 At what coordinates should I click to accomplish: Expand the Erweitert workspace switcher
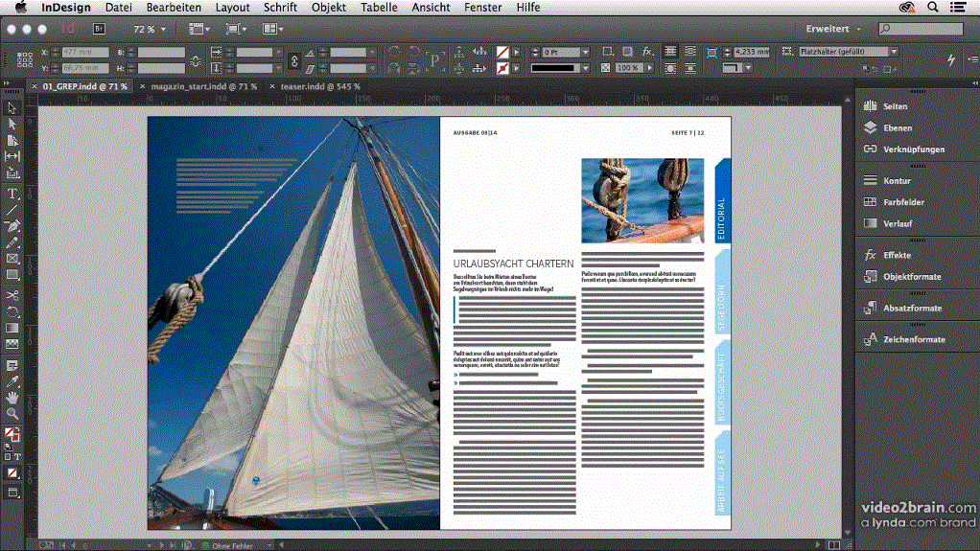pyautogui.click(x=833, y=29)
